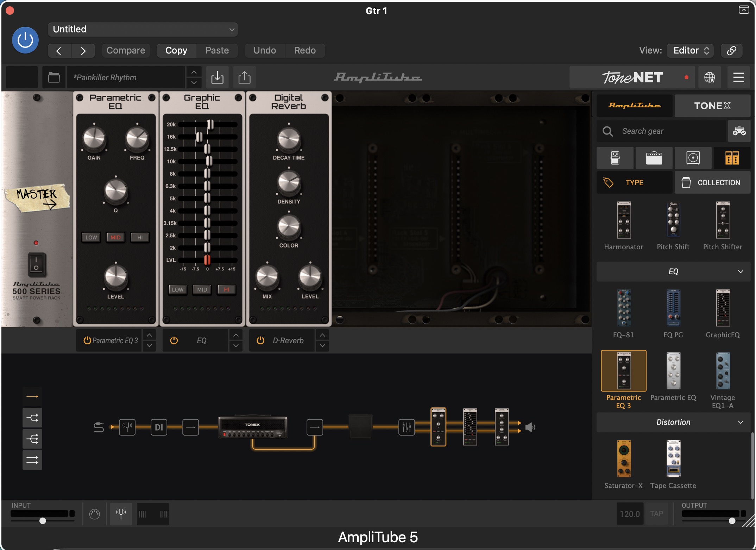Switch to the TONEX tab
Image resolution: width=756 pixels, height=550 pixels.
712,106
